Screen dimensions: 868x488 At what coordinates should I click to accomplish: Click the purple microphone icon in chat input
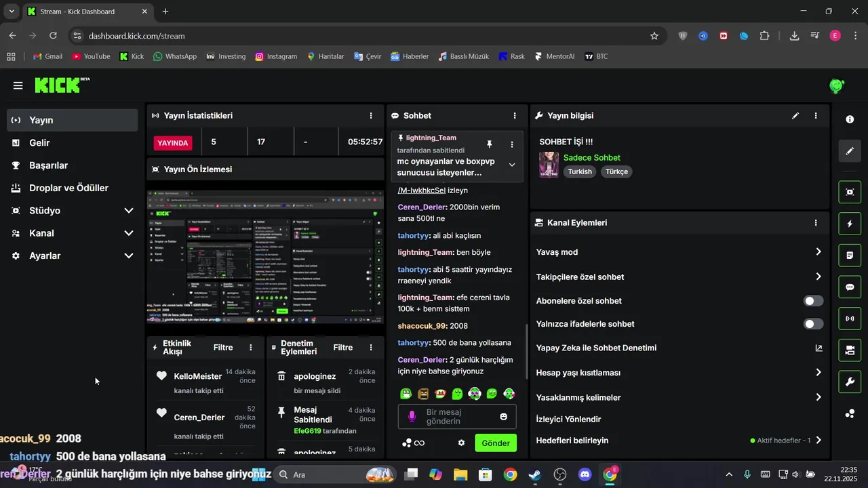click(412, 416)
